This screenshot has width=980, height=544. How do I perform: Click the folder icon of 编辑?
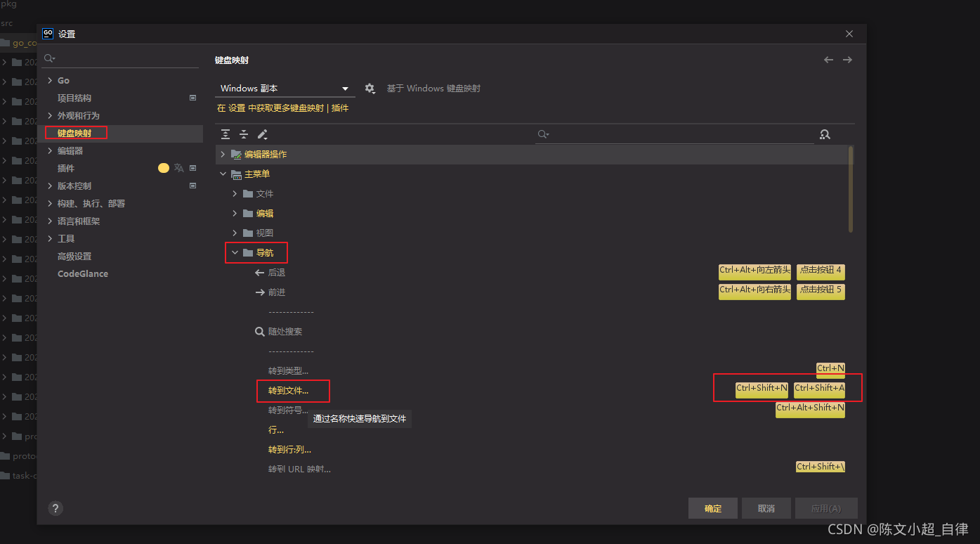pos(247,213)
